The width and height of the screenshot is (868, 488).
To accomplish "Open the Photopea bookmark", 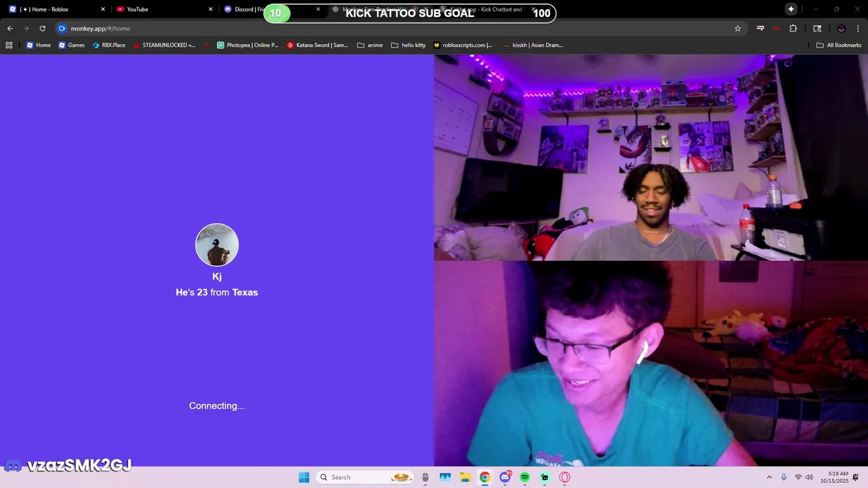I will [248, 45].
